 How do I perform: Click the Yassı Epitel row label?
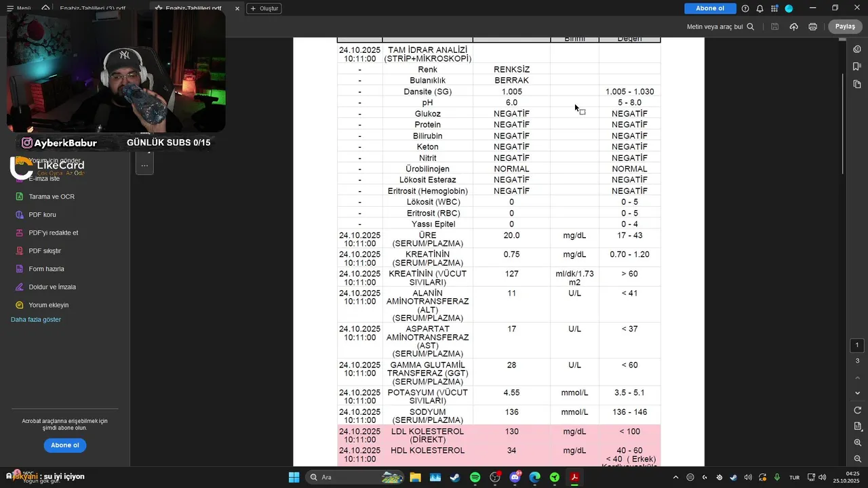433,224
